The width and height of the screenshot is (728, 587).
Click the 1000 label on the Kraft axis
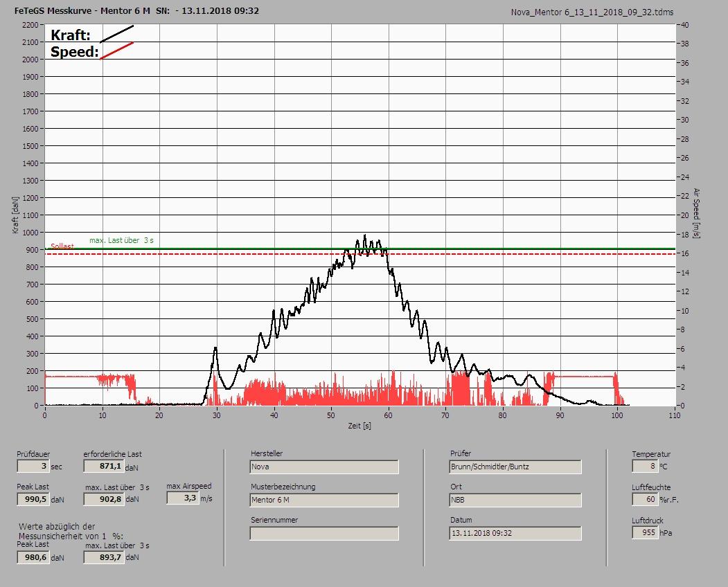point(30,233)
